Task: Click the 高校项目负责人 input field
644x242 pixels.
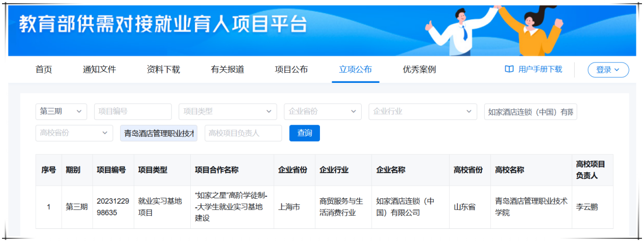Action: point(243,133)
